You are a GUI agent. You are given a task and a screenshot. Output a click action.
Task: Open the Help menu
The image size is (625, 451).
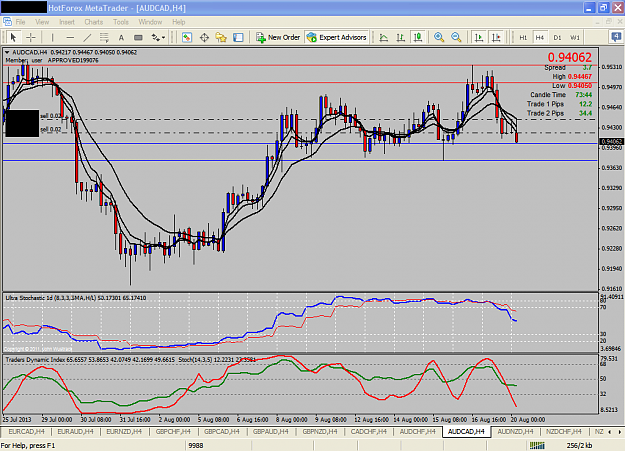pos(179,22)
